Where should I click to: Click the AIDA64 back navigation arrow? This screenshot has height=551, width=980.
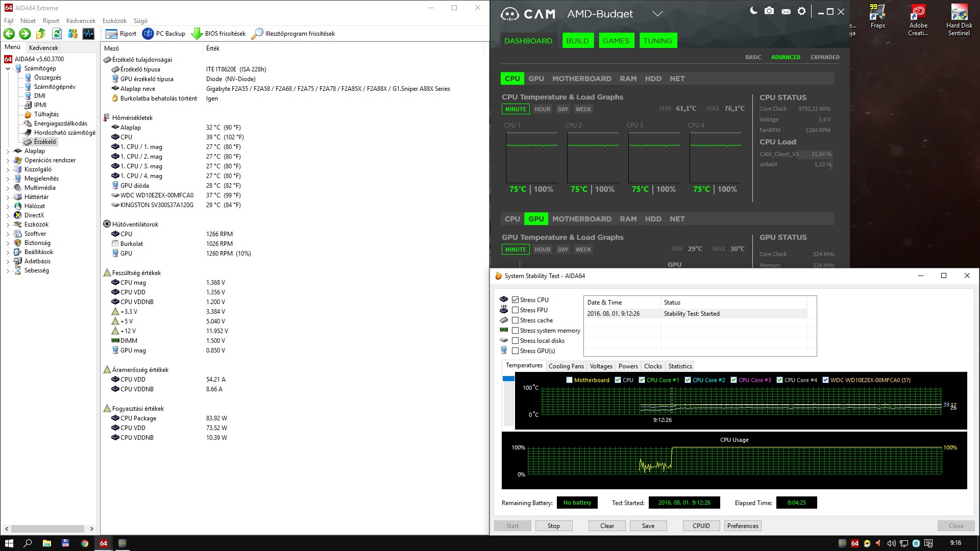point(9,34)
